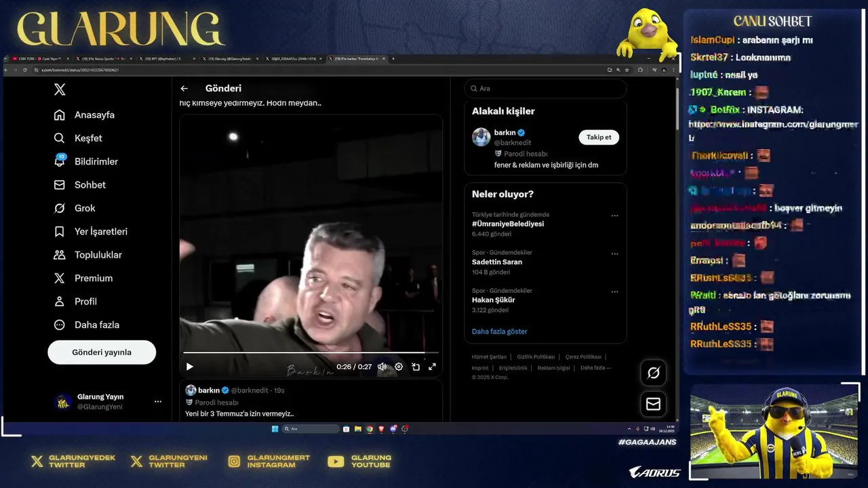The image size is (868, 488).
Task: Go to Anasayfa in the sidebar
Action: click(x=85, y=115)
